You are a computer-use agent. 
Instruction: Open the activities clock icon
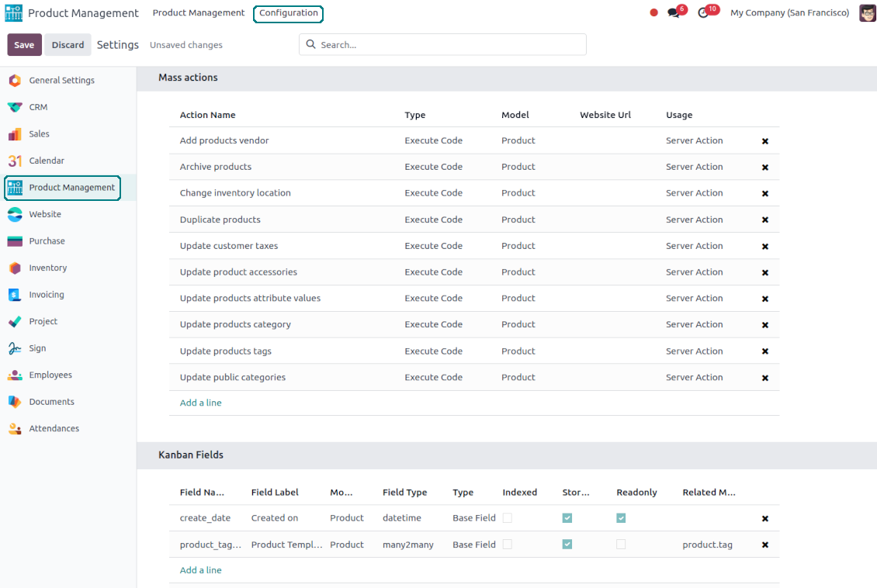click(x=703, y=13)
